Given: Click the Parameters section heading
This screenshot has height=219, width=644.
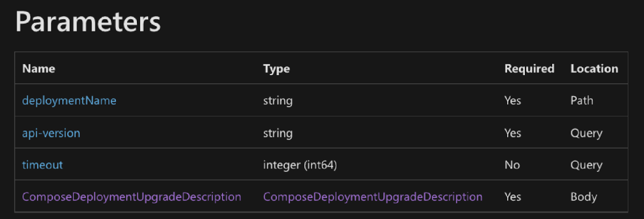Looking at the screenshot, I should [x=87, y=23].
